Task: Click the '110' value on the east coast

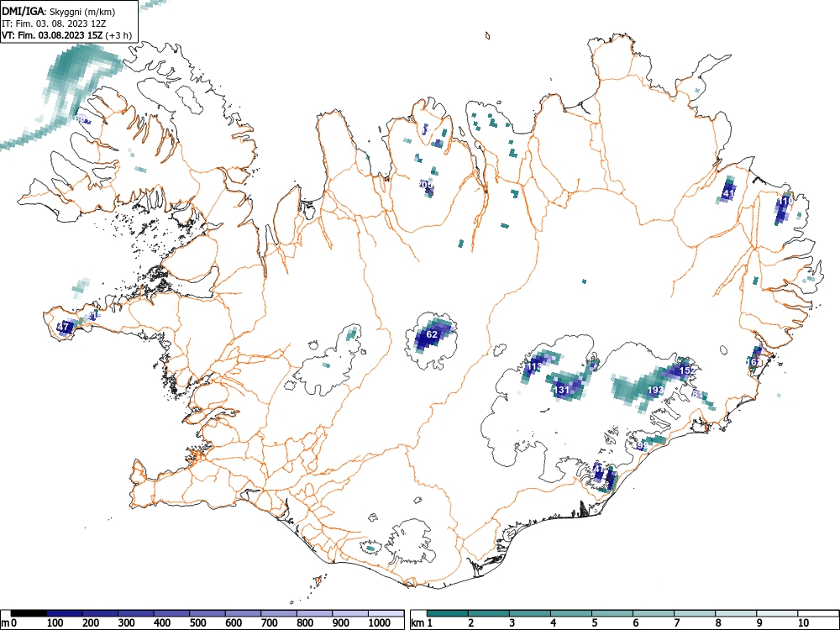Action: (x=785, y=201)
